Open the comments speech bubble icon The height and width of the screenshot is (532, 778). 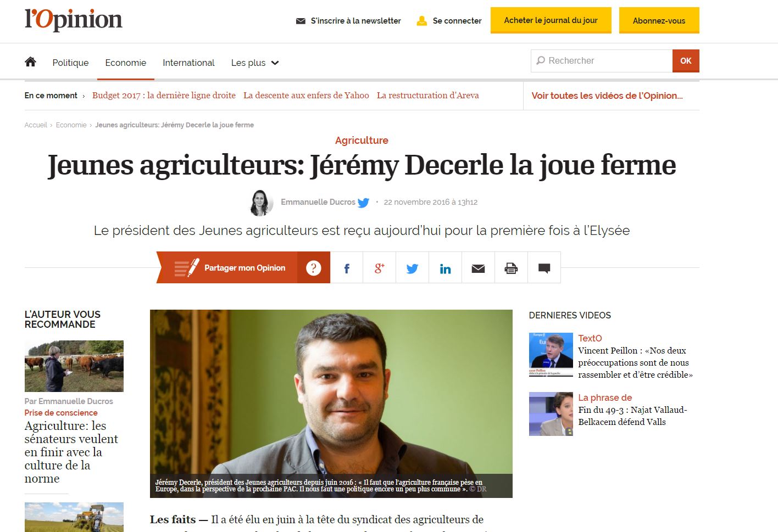click(x=544, y=268)
